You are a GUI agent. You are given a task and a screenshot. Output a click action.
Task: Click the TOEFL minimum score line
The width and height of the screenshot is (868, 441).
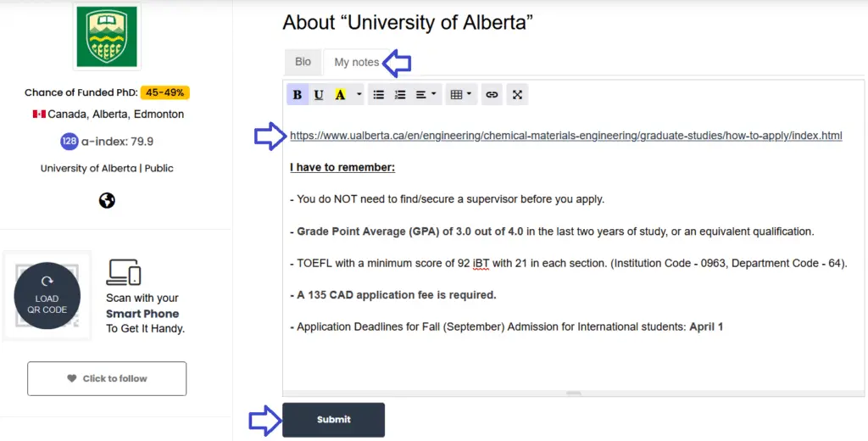569,263
